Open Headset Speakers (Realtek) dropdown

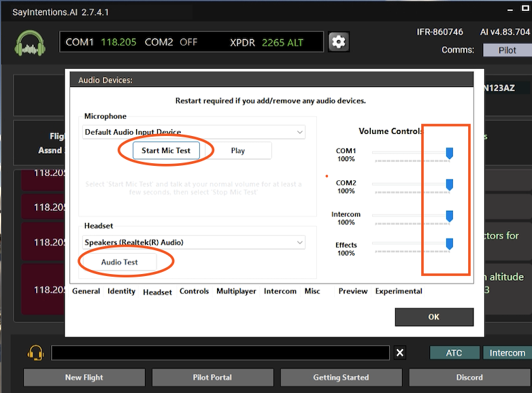click(194, 243)
